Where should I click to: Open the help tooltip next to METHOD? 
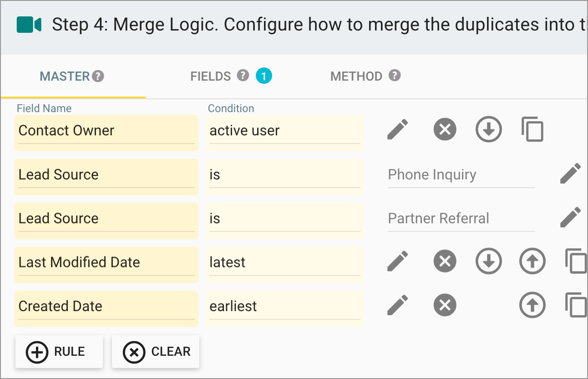click(394, 76)
